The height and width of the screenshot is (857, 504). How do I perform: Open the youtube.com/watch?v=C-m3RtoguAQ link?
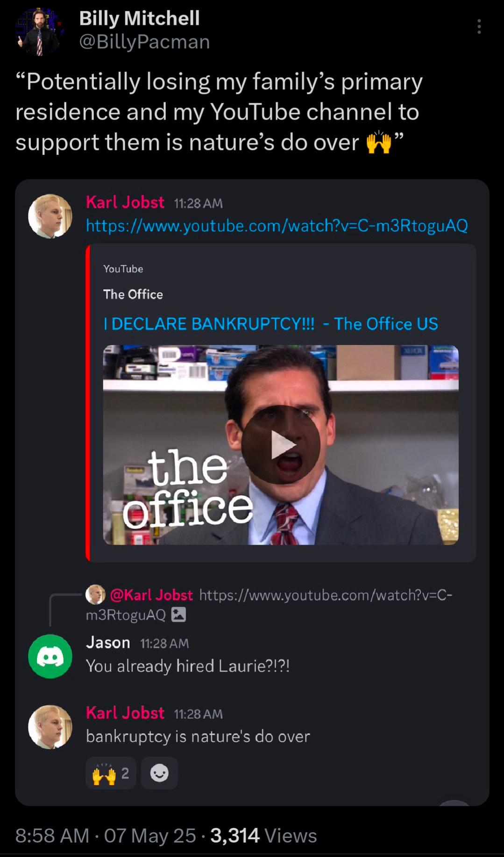[x=277, y=226]
